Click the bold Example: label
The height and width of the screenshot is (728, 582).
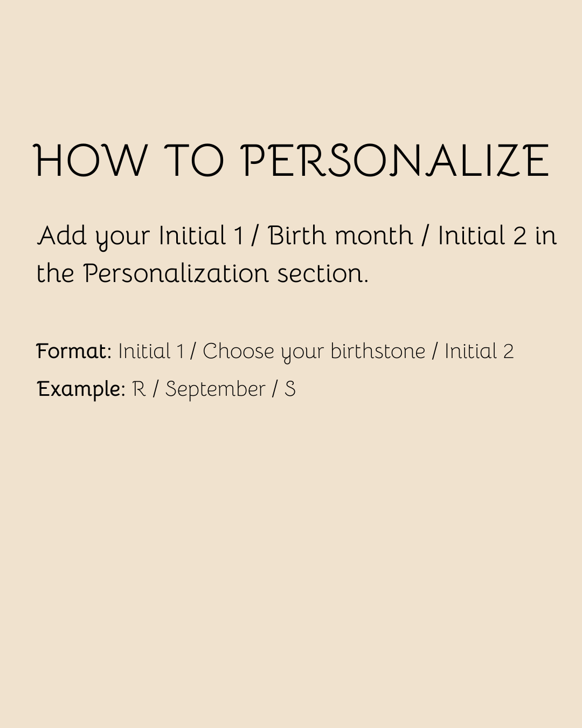tap(81, 389)
